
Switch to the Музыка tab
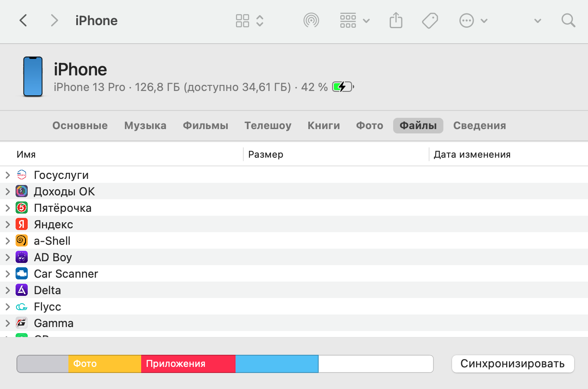pyautogui.click(x=145, y=126)
